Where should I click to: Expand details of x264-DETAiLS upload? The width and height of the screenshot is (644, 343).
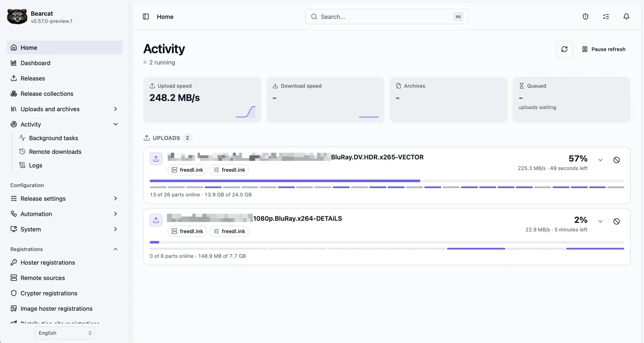600,221
